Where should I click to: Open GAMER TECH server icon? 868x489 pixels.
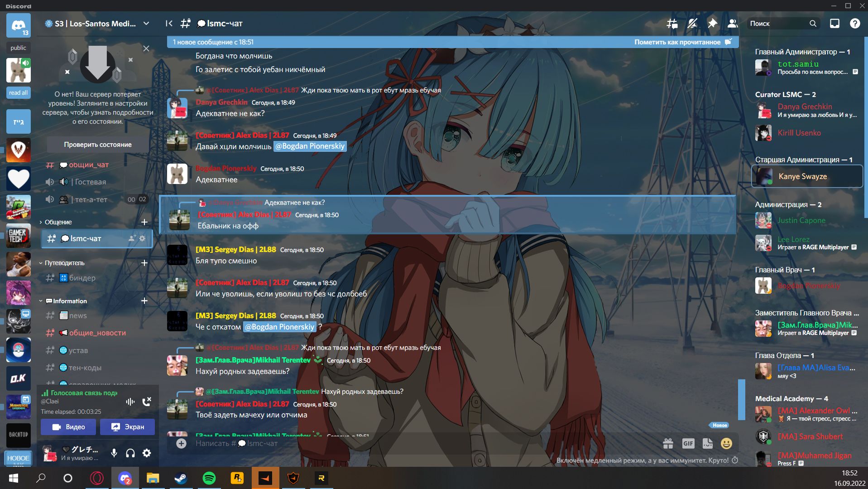(x=19, y=236)
